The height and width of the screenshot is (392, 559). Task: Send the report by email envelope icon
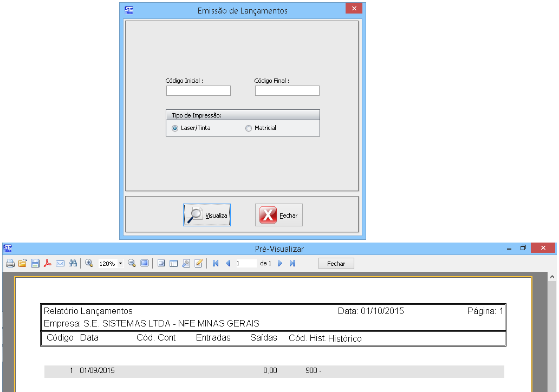(x=60, y=264)
